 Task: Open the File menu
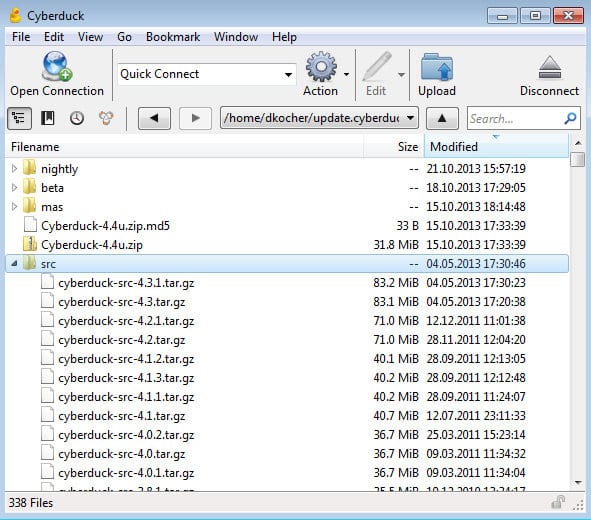pyautogui.click(x=21, y=37)
